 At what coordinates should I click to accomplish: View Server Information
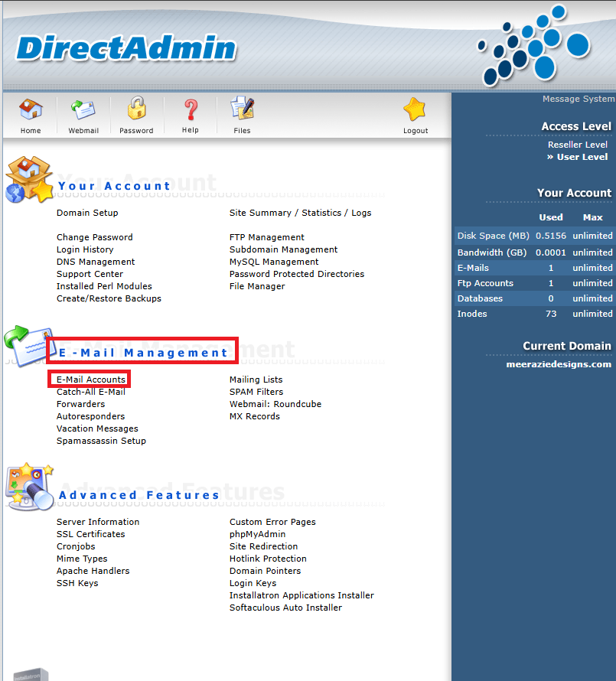[x=98, y=522]
